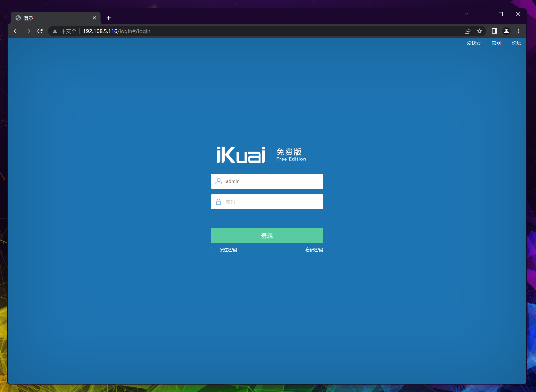Open the 爱快云 link

tap(474, 43)
